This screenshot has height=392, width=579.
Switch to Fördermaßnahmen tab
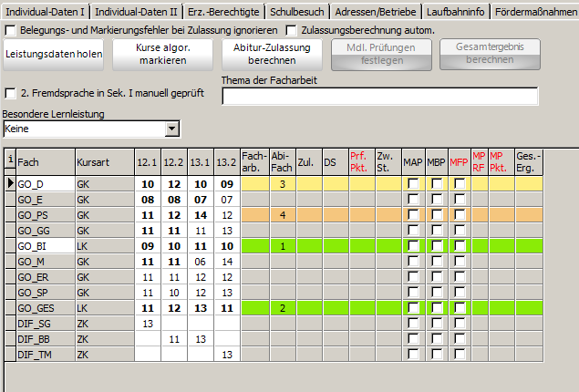click(x=535, y=12)
